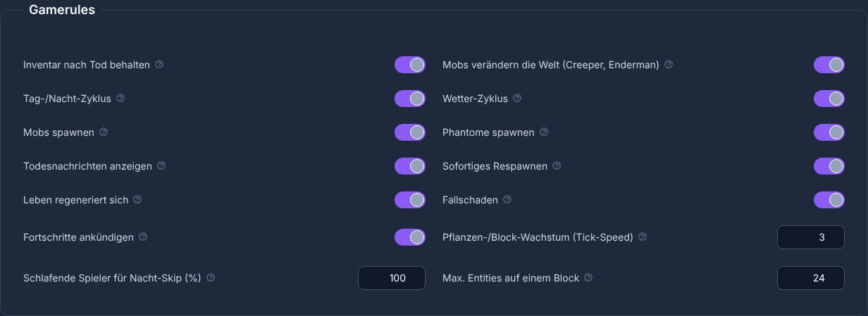Show the Mobs spawnen help tooltip icon
The image size is (868, 316).
(x=104, y=132)
